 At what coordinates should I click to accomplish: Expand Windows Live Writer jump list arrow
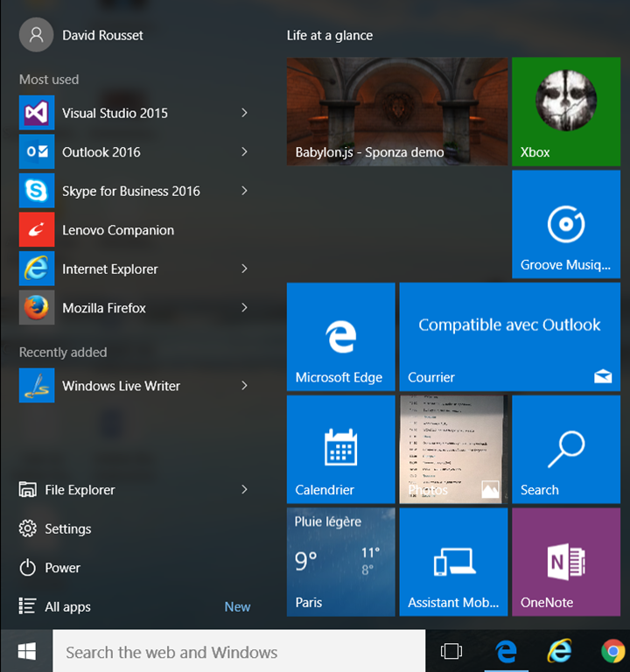click(244, 385)
